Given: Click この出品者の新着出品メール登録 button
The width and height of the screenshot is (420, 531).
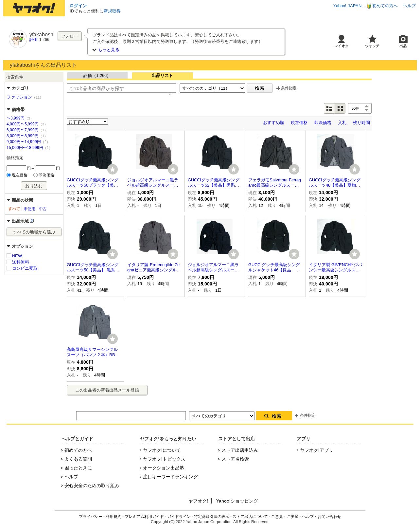Looking at the screenshot, I should point(107,390).
